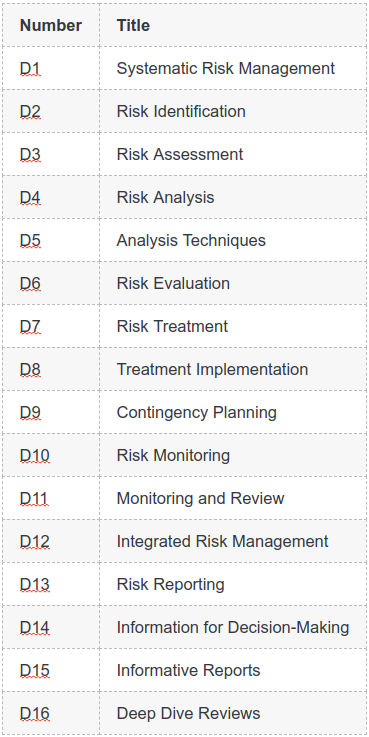Screen dimensions: 369x737
Task: Click the Treatment Implementation title cell
Action: [233, 369]
